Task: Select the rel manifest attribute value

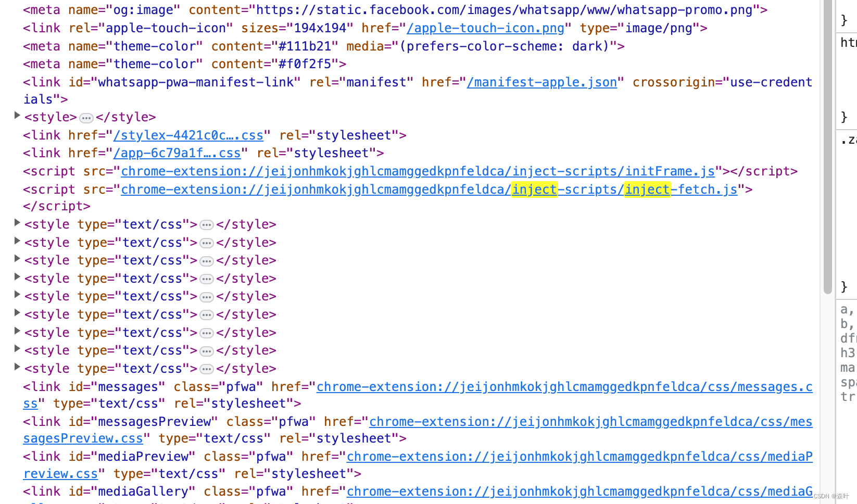Action: [376, 82]
